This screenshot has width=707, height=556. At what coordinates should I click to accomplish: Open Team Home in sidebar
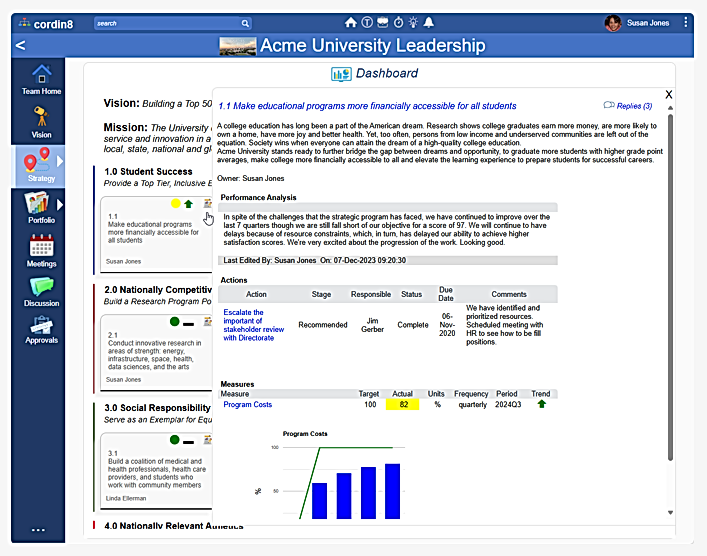[41, 80]
